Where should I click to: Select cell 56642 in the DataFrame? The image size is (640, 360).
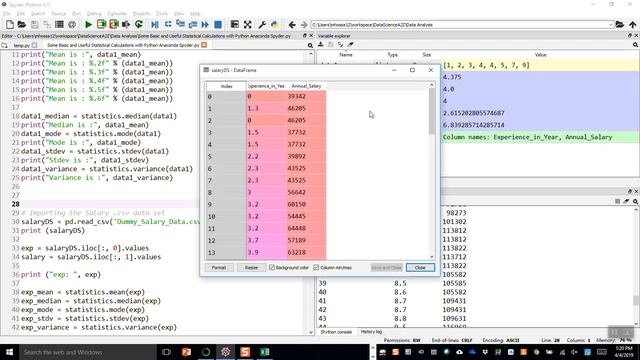(x=306, y=192)
